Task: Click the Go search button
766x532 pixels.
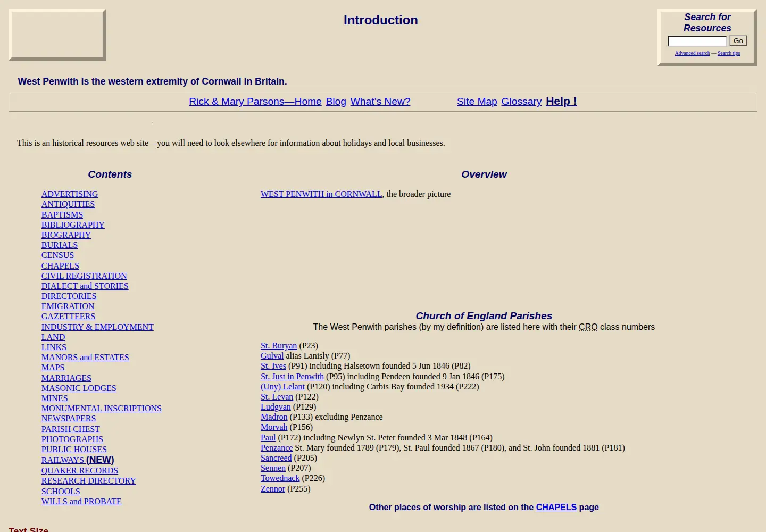Action: tap(738, 41)
